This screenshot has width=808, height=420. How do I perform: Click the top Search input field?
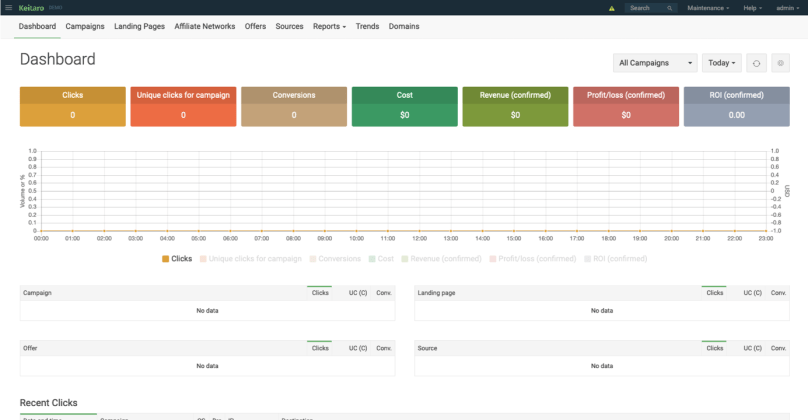[646, 8]
